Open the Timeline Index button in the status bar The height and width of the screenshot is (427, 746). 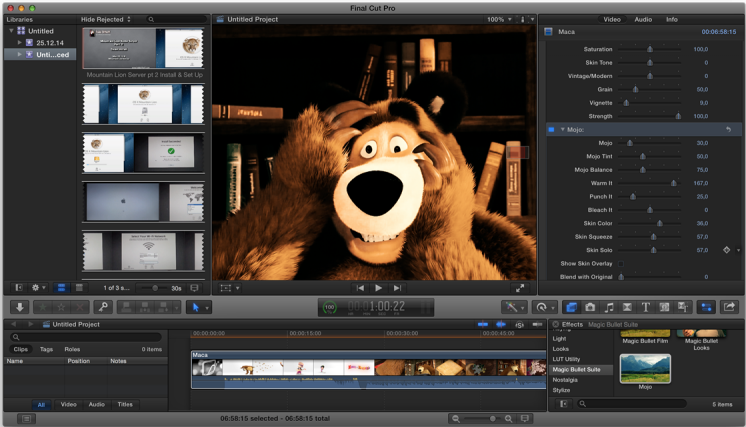(26, 418)
